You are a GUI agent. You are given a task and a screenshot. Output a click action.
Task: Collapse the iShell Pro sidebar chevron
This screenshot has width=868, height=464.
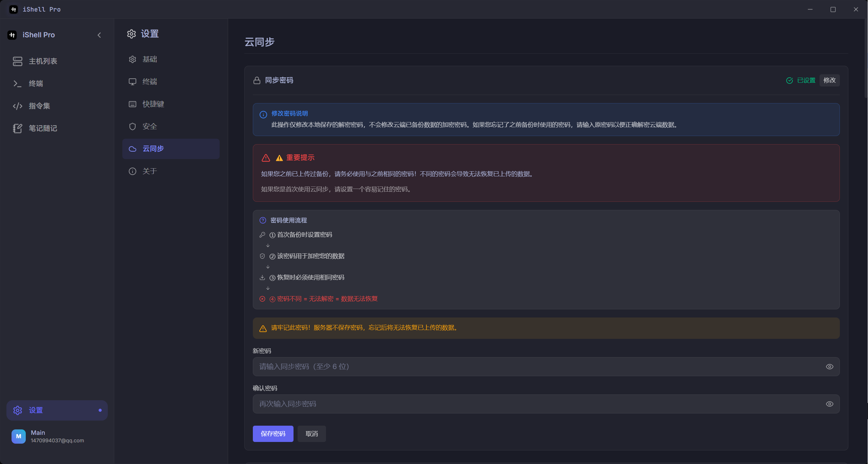99,35
